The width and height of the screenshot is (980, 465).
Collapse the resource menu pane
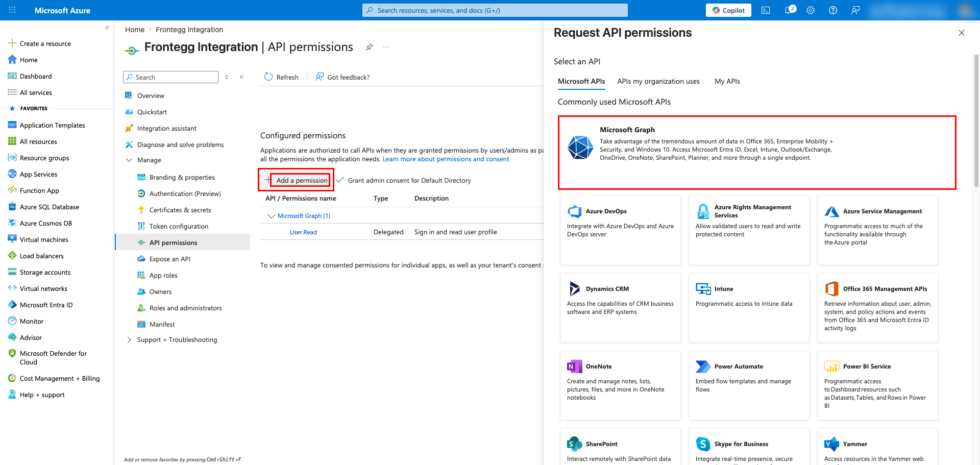pyautogui.click(x=242, y=77)
